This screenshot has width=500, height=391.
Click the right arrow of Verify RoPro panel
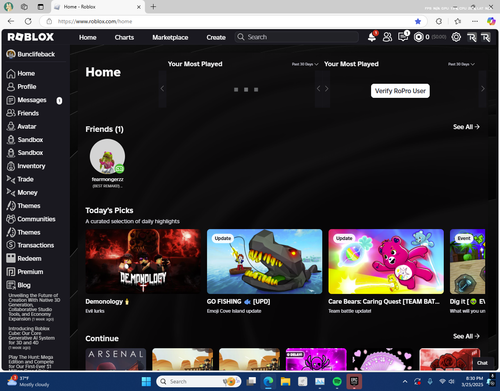pyautogui.click(x=483, y=89)
